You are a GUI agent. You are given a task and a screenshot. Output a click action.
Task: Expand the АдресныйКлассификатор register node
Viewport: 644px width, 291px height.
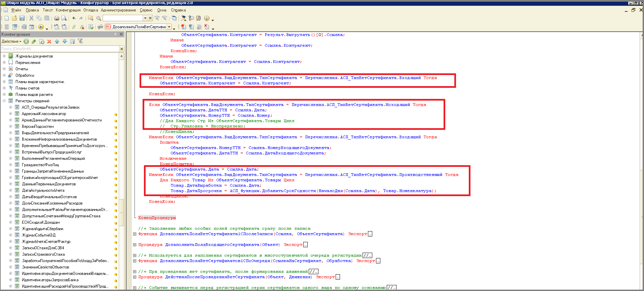point(10,114)
